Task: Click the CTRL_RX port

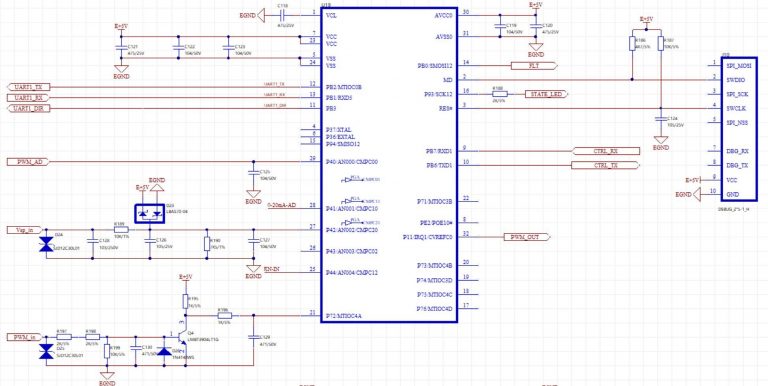Action: pos(606,151)
